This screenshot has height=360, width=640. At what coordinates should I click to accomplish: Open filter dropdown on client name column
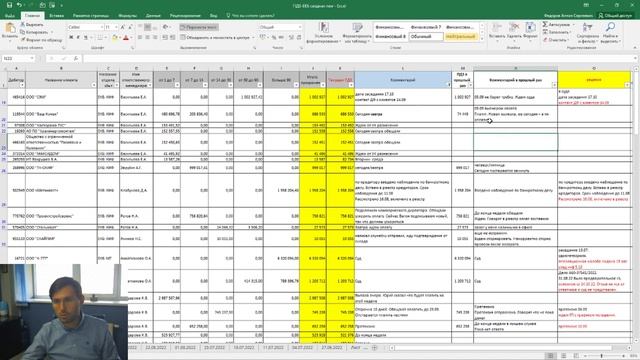pos(94,85)
